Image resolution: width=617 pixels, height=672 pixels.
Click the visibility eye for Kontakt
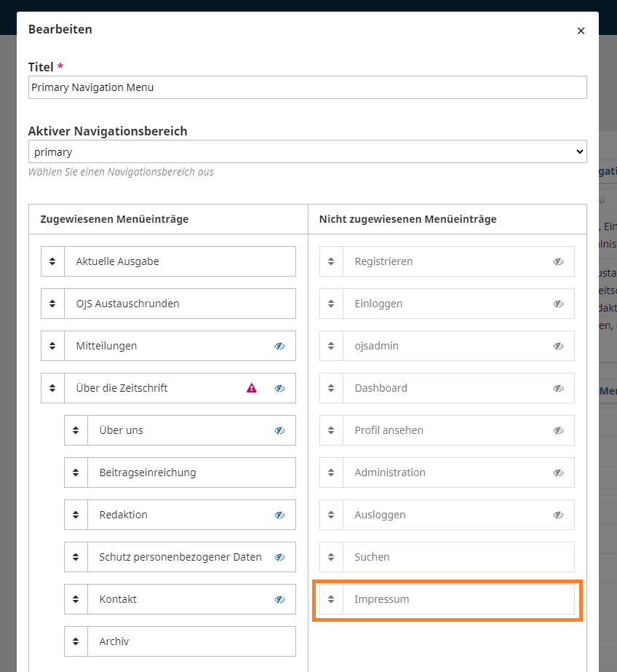click(x=279, y=599)
